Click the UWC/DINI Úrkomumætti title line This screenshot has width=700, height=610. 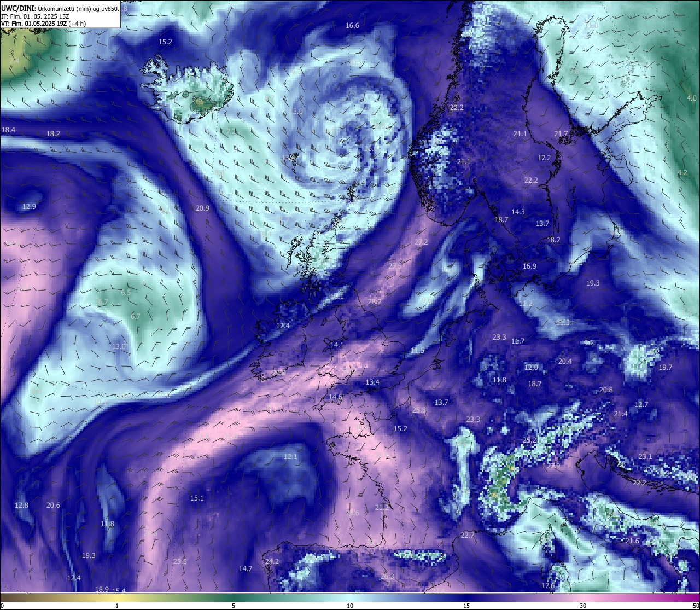pyautogui.click(x=60, y=8)
